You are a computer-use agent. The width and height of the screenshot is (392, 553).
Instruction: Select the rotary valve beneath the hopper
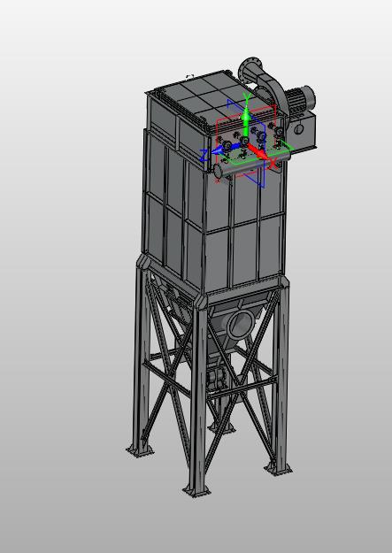pyautogui.click(x=216, y=379)
